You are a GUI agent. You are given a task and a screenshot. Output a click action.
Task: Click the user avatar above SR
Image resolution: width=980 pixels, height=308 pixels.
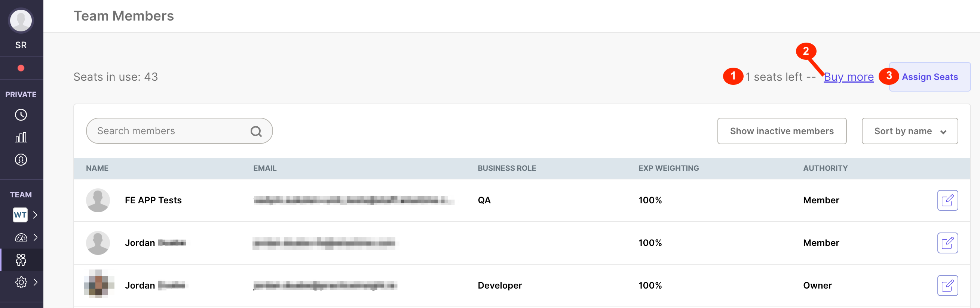pyautogui.click(x=21, y=21)
